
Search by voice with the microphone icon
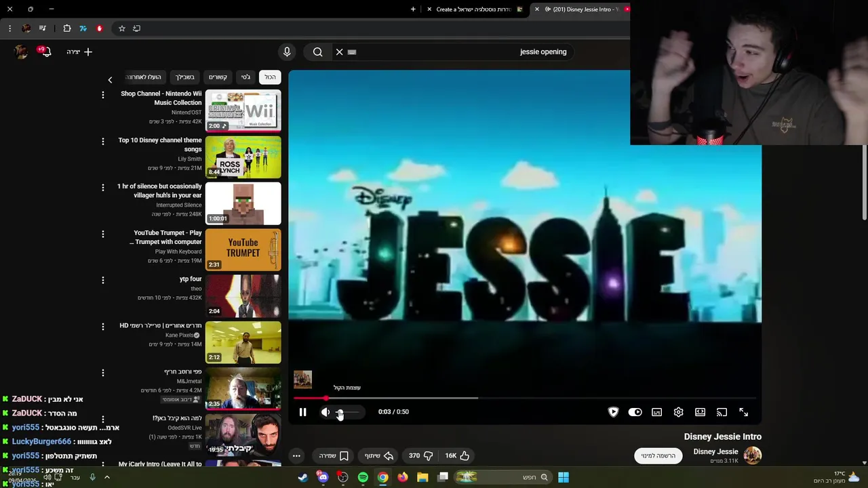point(287,52)
